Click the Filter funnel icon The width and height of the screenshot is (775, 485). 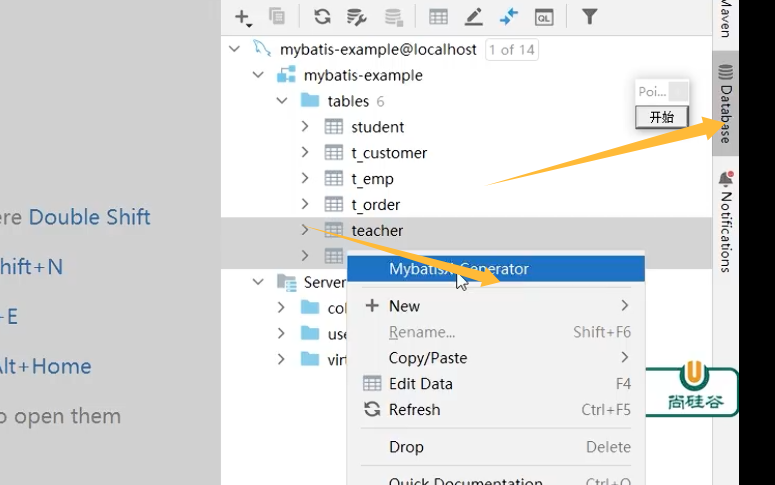[589, 17]
